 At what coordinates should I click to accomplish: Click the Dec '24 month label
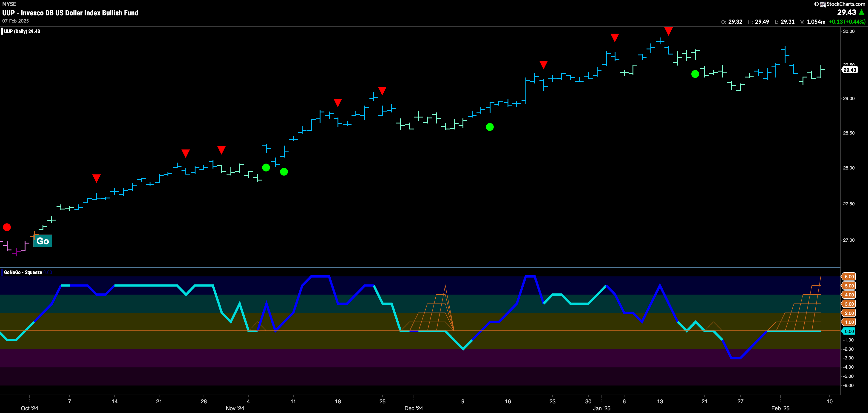(x=414, y=408)
